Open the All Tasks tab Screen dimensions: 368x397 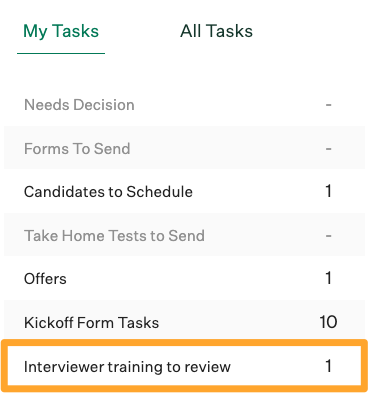tap(216, 31)
